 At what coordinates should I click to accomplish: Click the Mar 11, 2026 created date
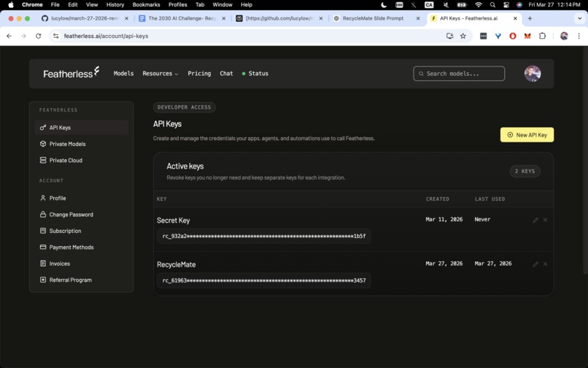click(x=444, y=219)
